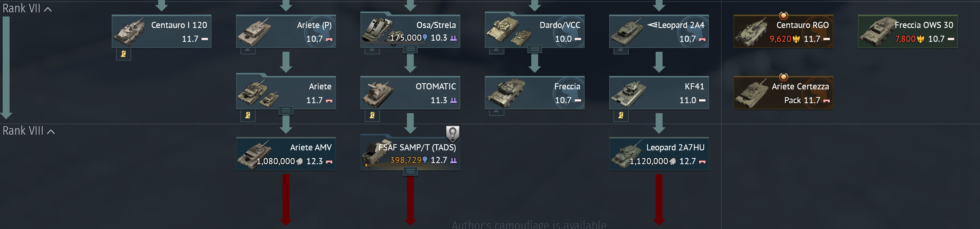Select the Ariete AMV vehicle card
The height and width of the screenshot is (229, 980).
286,153
